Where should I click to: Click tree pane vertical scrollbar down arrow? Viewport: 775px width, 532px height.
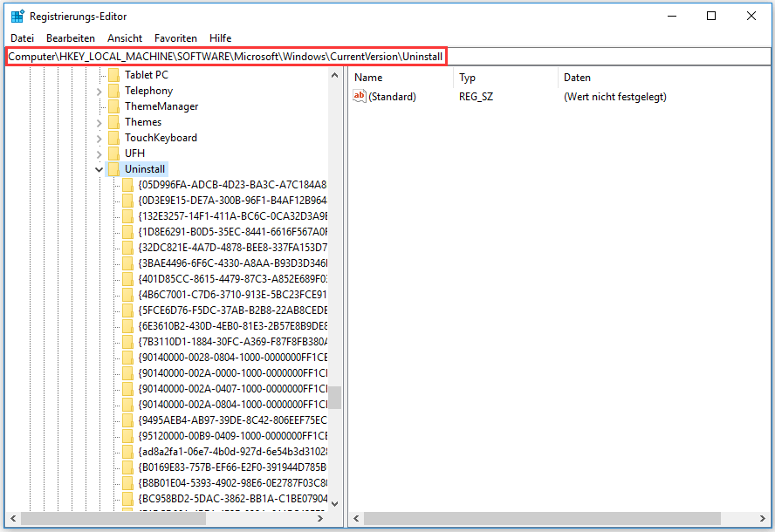[x=334, y=504]
